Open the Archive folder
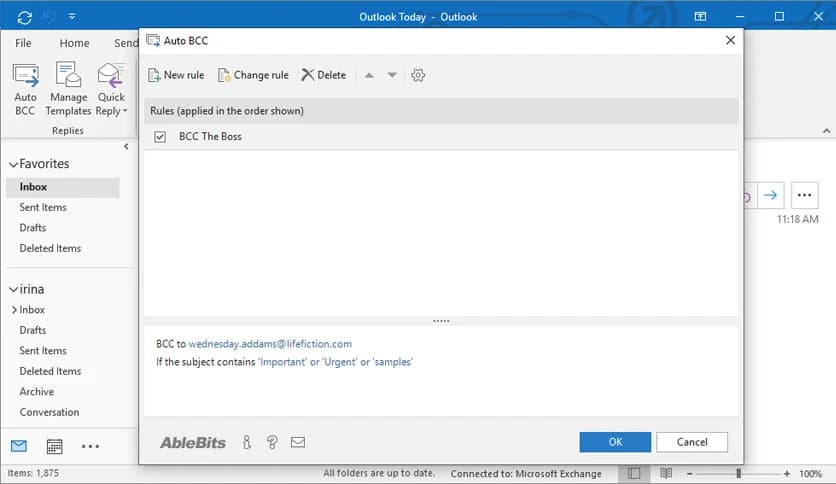 [37, 392]
